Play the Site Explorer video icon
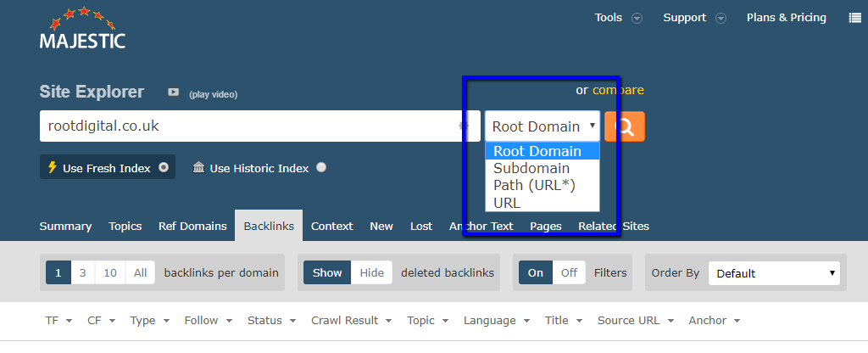Image resolution: width=868 pixels, height=353 pixels. tap(173, 92)
